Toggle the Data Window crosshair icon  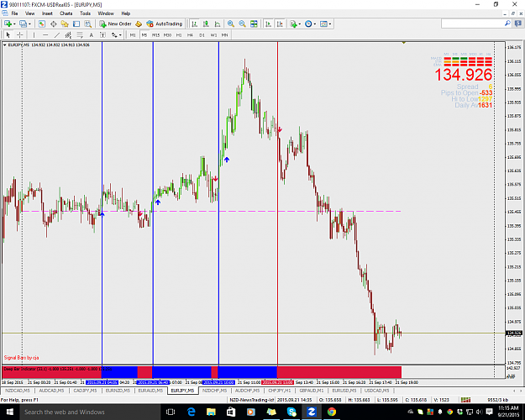(x=53, y=24)
